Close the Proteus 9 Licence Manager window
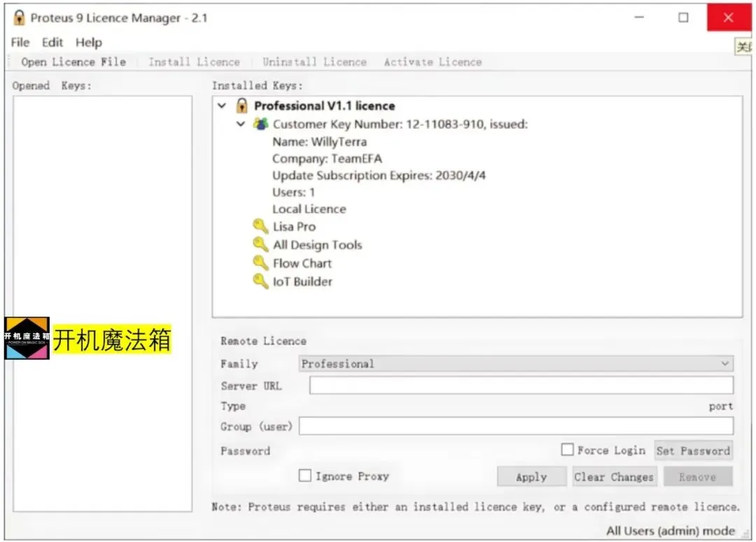Viewport: 756px width, 542px height. pos(729,18)
